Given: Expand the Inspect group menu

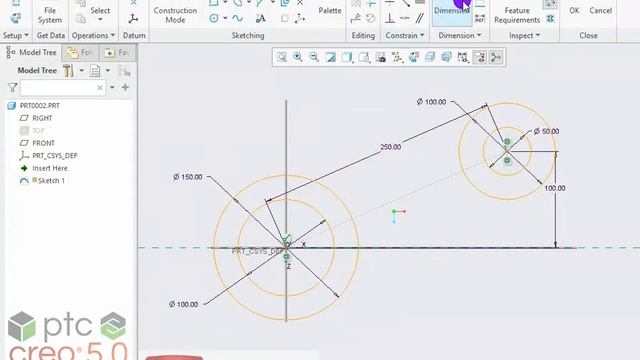Looking at the screenshot, I should (524, 36).
